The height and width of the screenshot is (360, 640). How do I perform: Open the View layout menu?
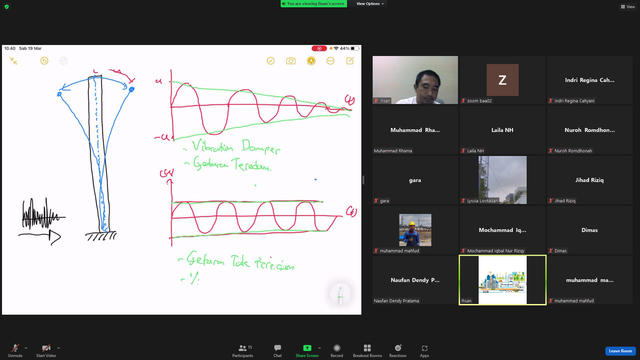point(628,7)
